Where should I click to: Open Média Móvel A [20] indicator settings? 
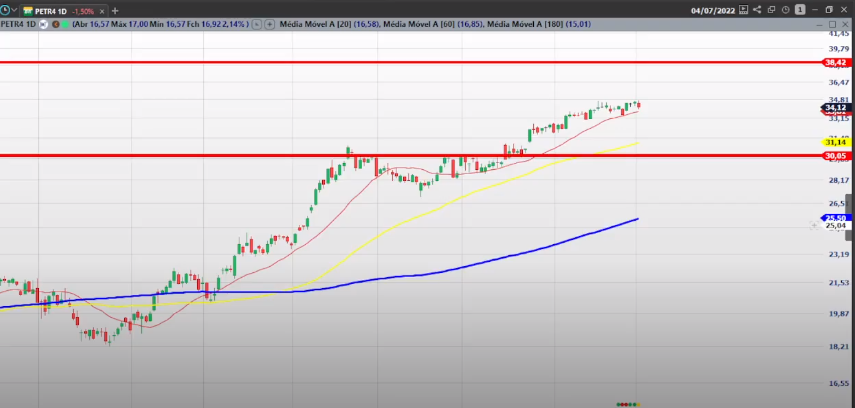(x=313, y=25)
